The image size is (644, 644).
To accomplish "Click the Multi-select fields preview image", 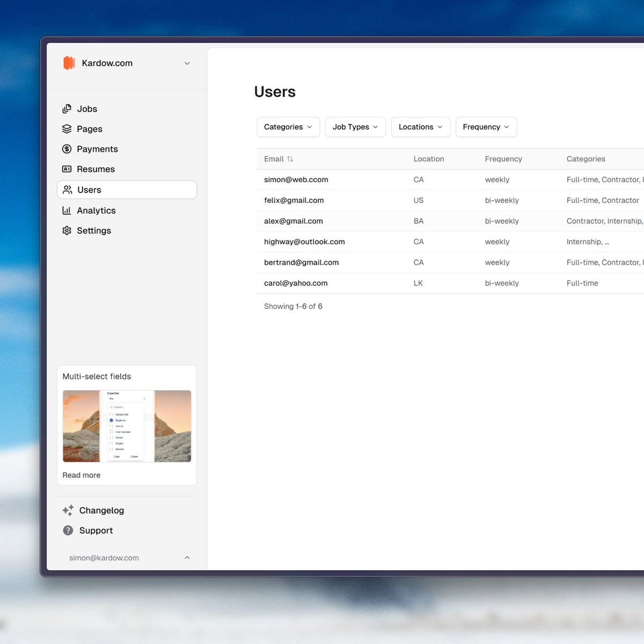I will click(x=127, y=426).
